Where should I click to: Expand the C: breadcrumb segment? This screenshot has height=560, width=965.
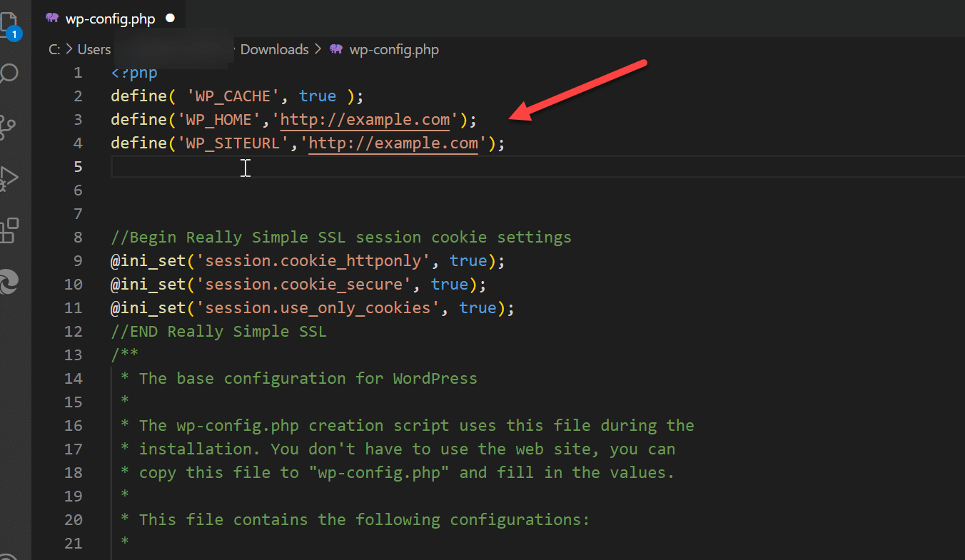coord(54,49)
